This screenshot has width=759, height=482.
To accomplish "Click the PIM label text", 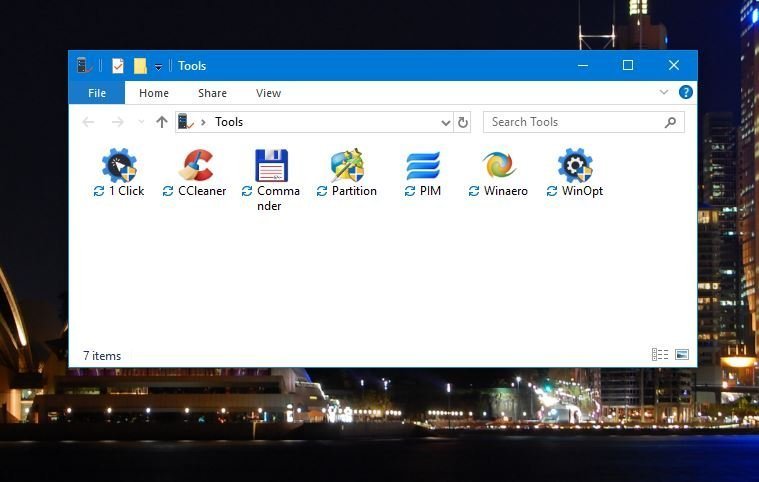I will 430,191.
